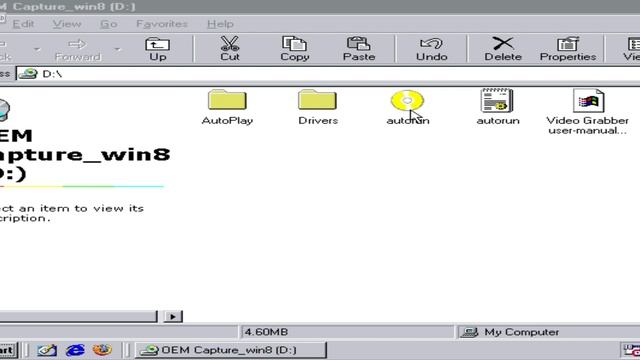Open the Edit menu

23,24
